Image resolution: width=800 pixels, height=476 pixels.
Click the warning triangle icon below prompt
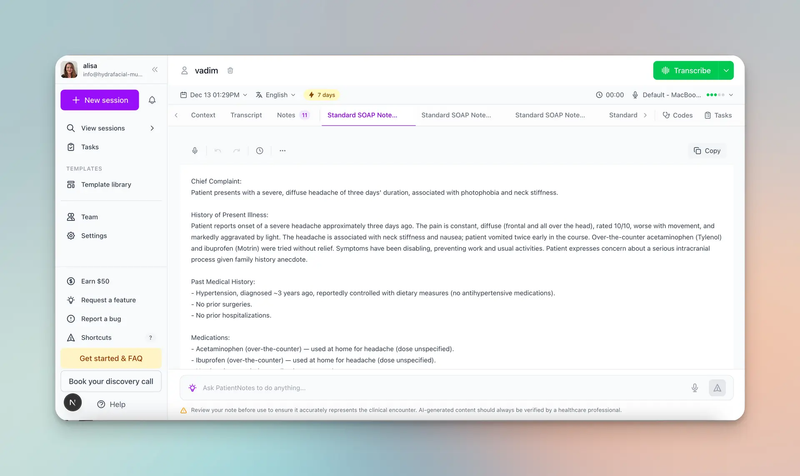[183, 410]
